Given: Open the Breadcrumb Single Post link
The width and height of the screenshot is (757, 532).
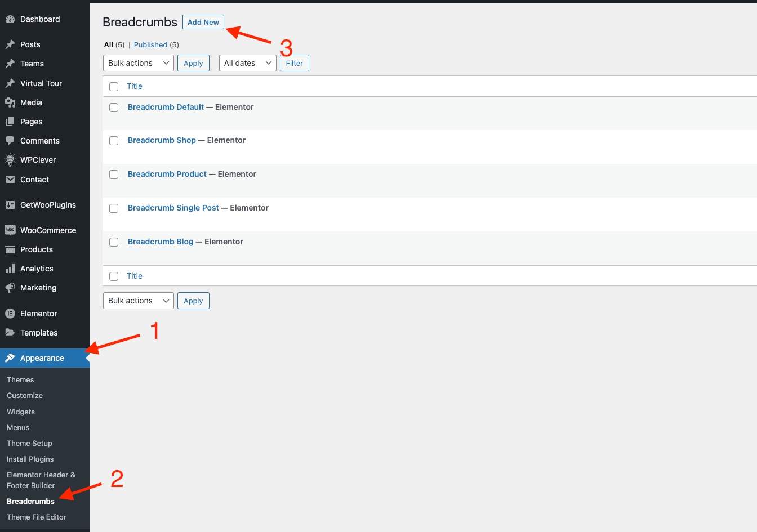Looking at the screenshot, I should tap(173, 208).
